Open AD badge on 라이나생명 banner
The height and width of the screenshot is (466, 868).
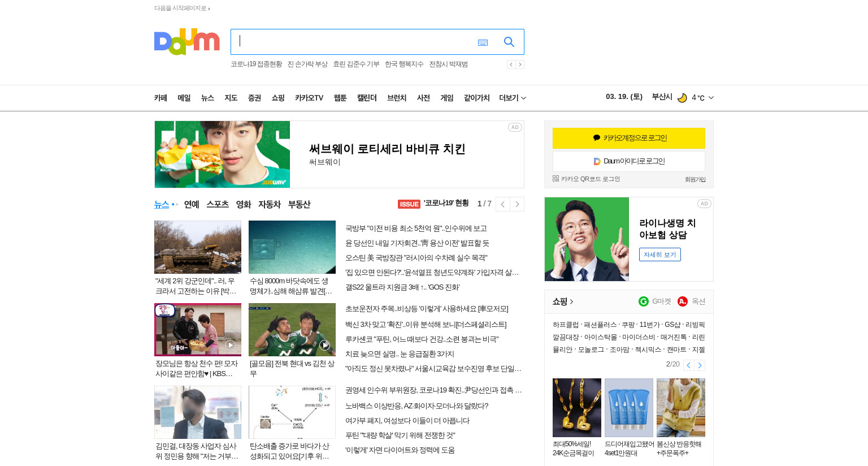click(704, 204)
